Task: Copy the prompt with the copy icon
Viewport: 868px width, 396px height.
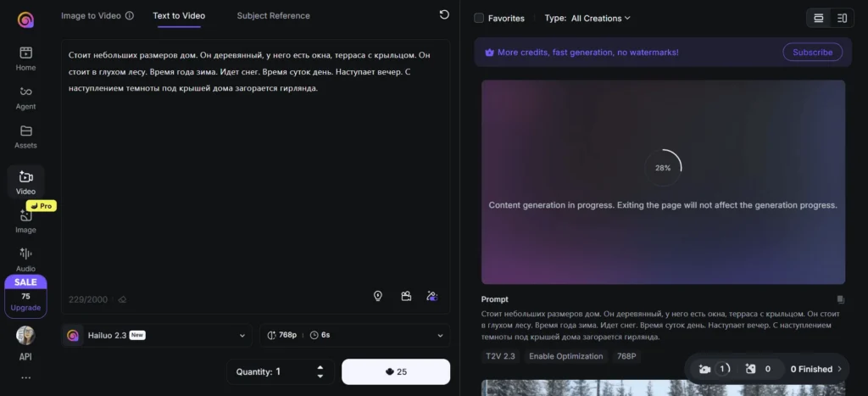Action: [x=840, y=299]
